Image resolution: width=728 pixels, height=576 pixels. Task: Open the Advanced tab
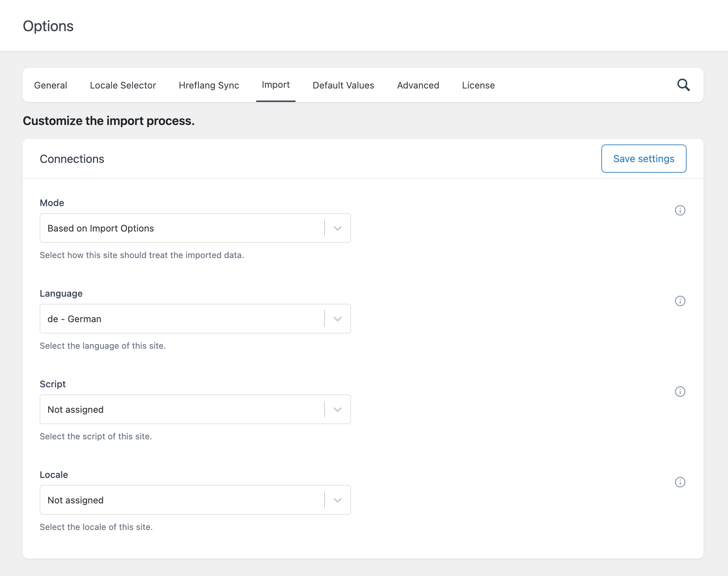418,85
